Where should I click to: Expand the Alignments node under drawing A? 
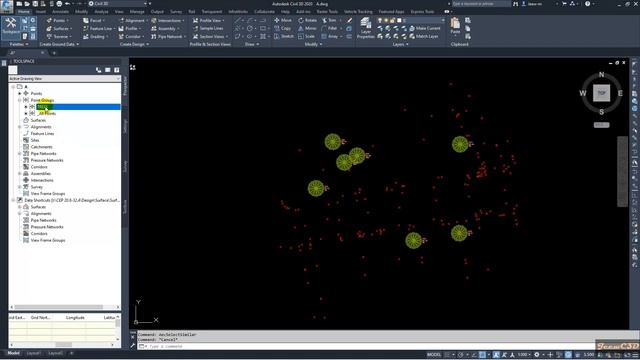[20, 127]
